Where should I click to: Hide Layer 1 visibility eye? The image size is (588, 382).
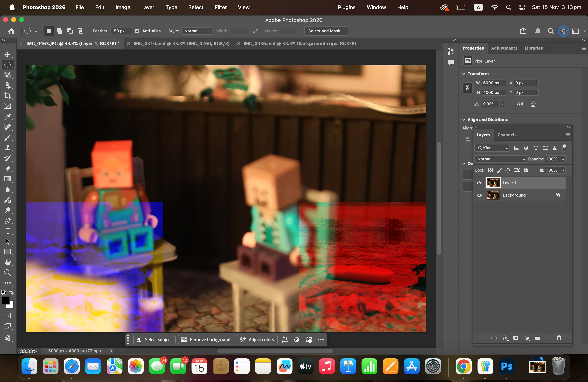click(x=479, y=183)
